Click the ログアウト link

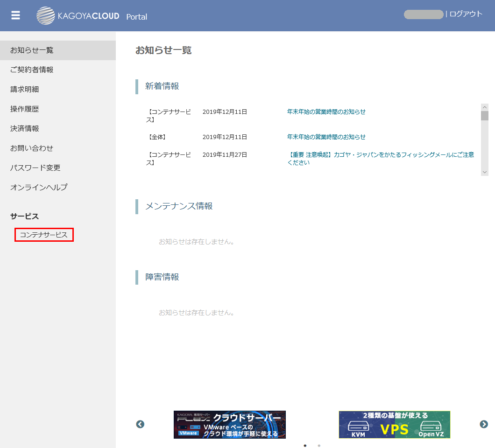tap(466, 14)
